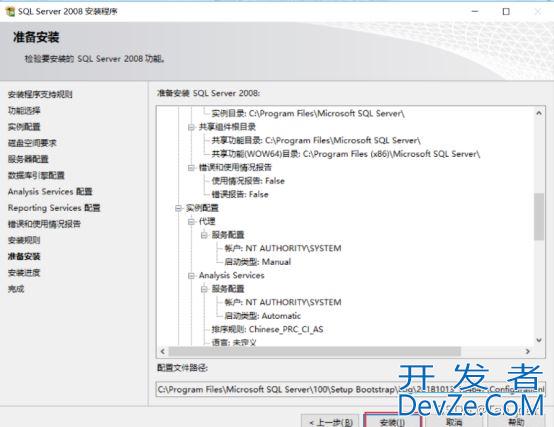Viewport: 554px width, 427px height.
Task: Select 排序规则: Chinese_PRC_CI_AS row
Action: [267, 329]
